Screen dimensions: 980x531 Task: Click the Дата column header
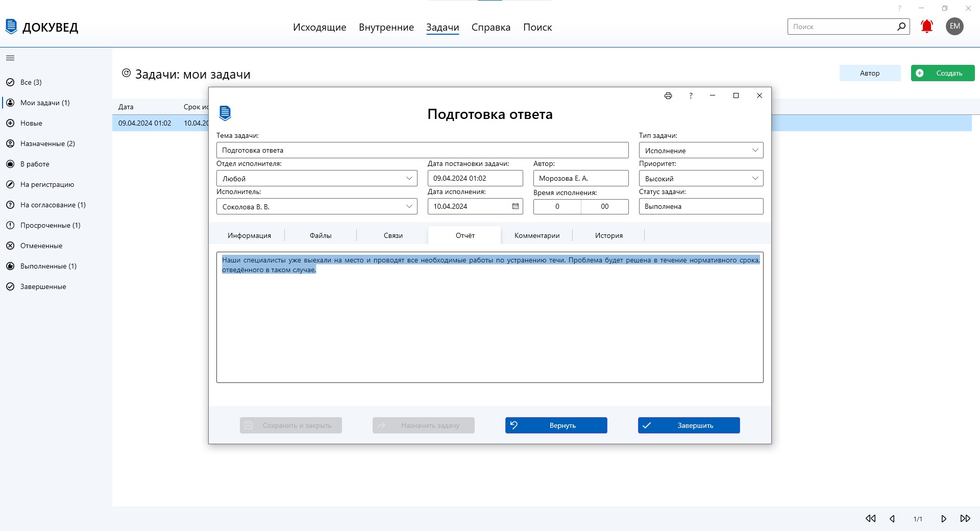tap(126, 107)
